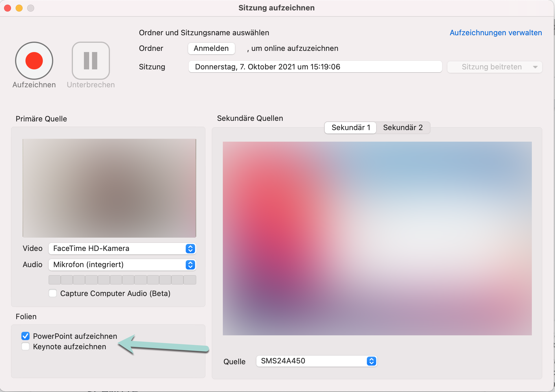Enable Keynote aufzeichnen checkbox
The height and width of the screenshot is (392, 555).
tap(25, 346)
